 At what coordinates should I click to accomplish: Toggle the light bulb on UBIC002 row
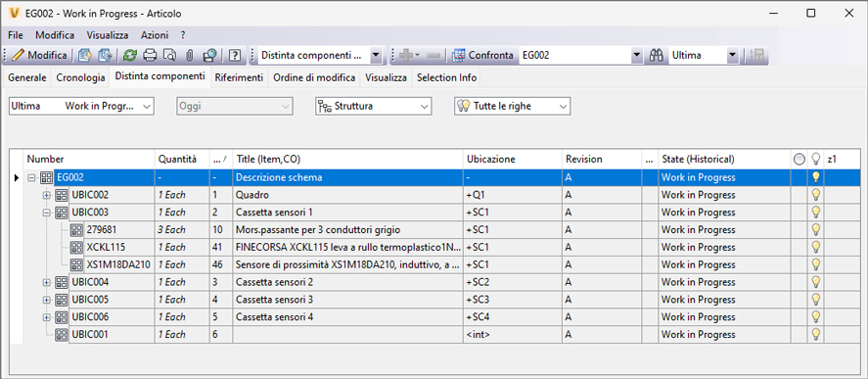pyautogui.click(x=815, y=195)
